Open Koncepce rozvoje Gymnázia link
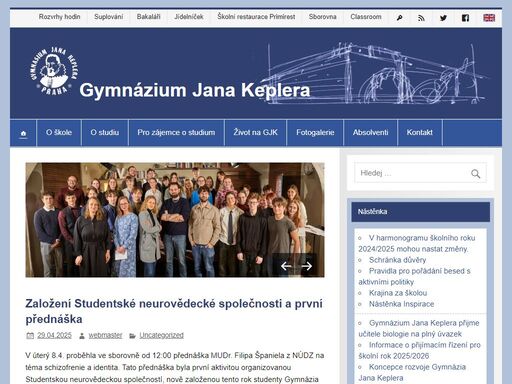Screen dimensions: 512x384 [412, 372]
